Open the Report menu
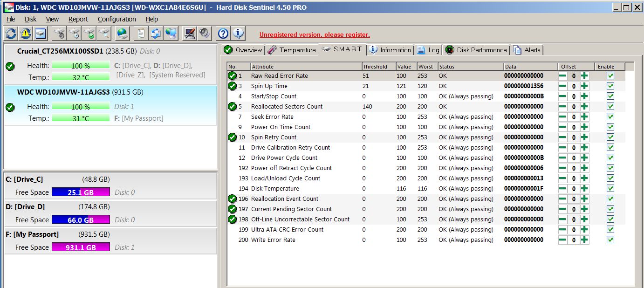 point(78,19)
